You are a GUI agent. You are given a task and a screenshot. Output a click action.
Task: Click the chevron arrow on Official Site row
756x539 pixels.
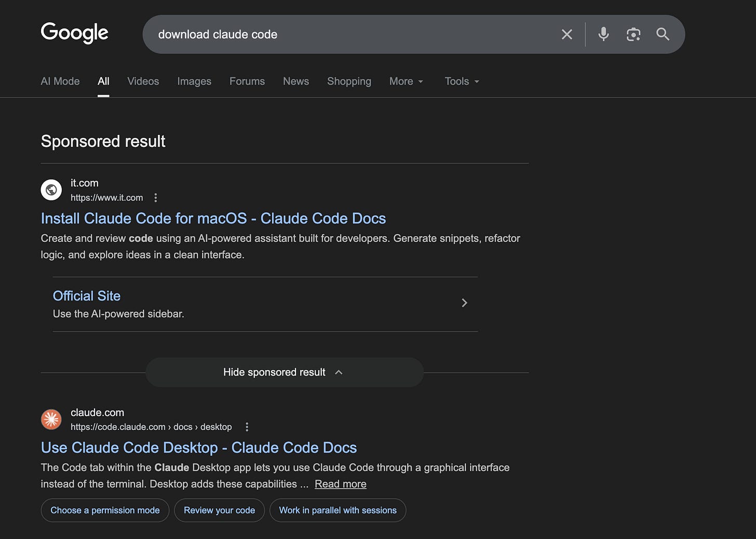click(465, 303)
